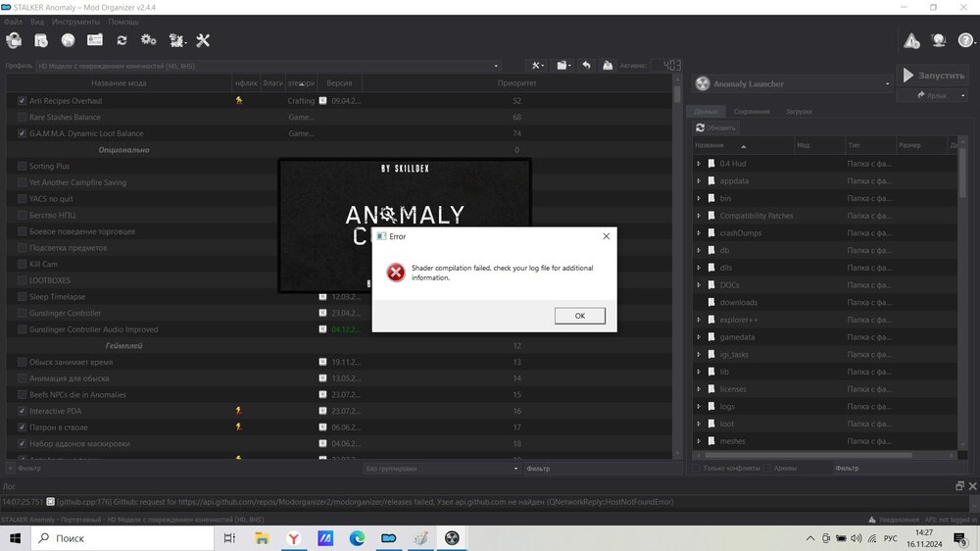Screen dimensions: 980x551
Task: Open executables editor gears icon
Action: click(x=148, y=40)
